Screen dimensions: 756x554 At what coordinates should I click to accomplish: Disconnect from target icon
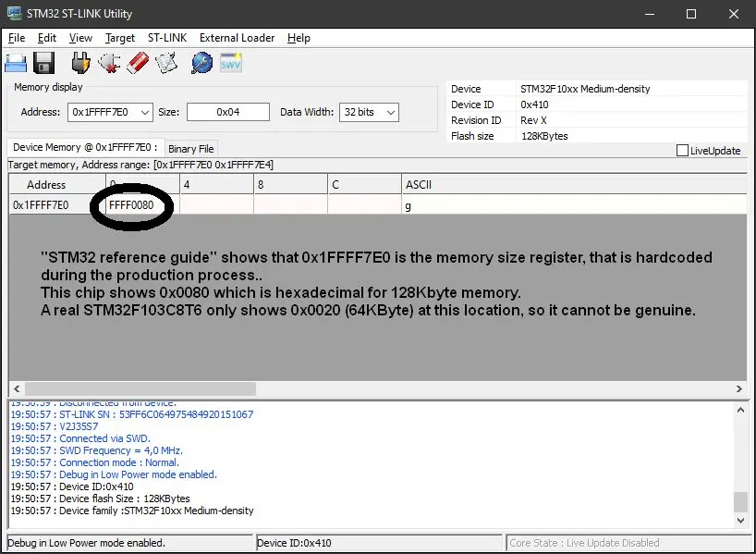(109, 63)
